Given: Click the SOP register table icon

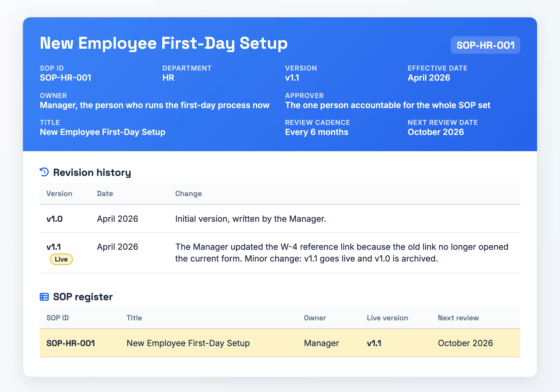Looking at the screenshot, I should [x=44, y=297].
